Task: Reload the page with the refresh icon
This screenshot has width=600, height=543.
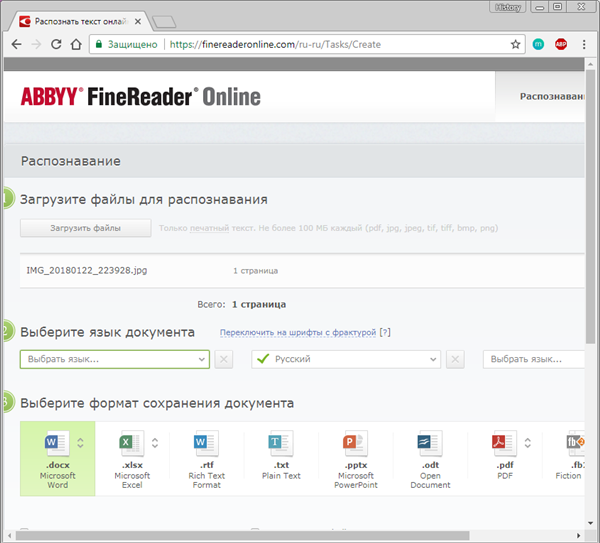Action: [56, 44]
